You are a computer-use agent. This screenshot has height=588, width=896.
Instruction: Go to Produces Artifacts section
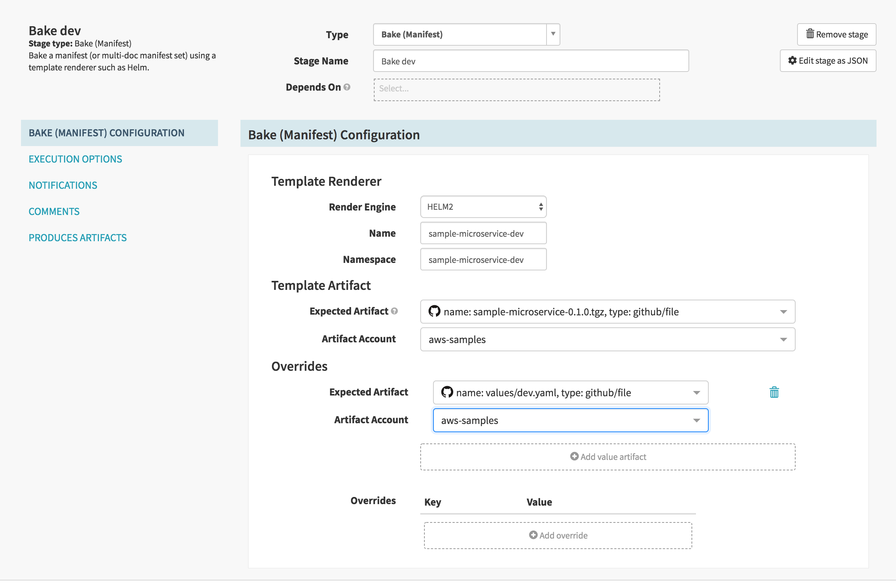78,237
